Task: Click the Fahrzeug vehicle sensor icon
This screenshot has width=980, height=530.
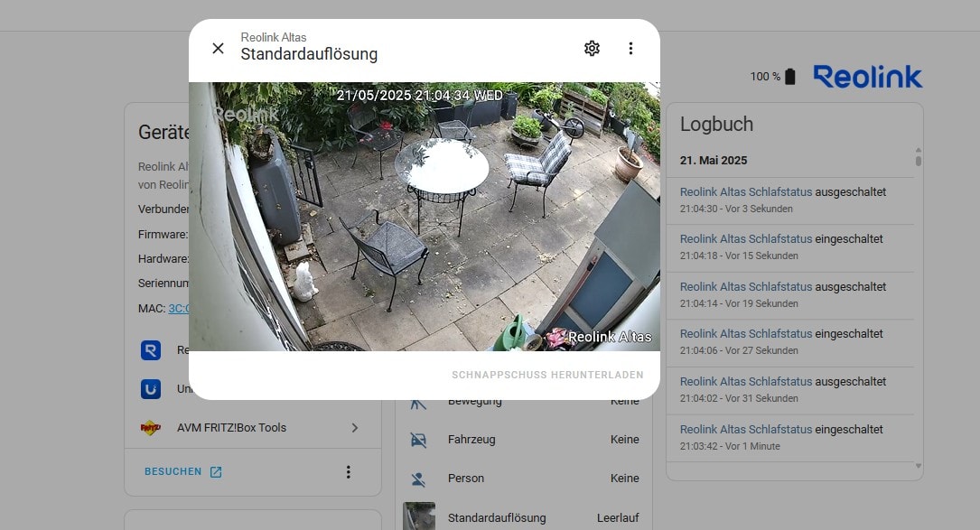Action: (418, 440)
